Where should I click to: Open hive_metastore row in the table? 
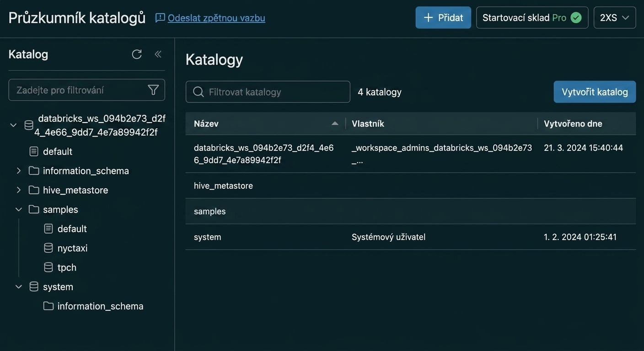(x=223, y=186)
